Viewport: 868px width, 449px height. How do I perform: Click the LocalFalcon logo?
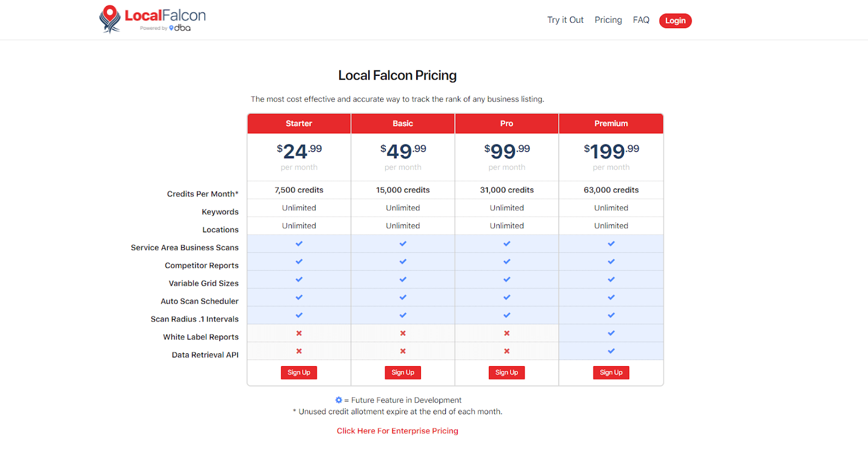(152, 20)
